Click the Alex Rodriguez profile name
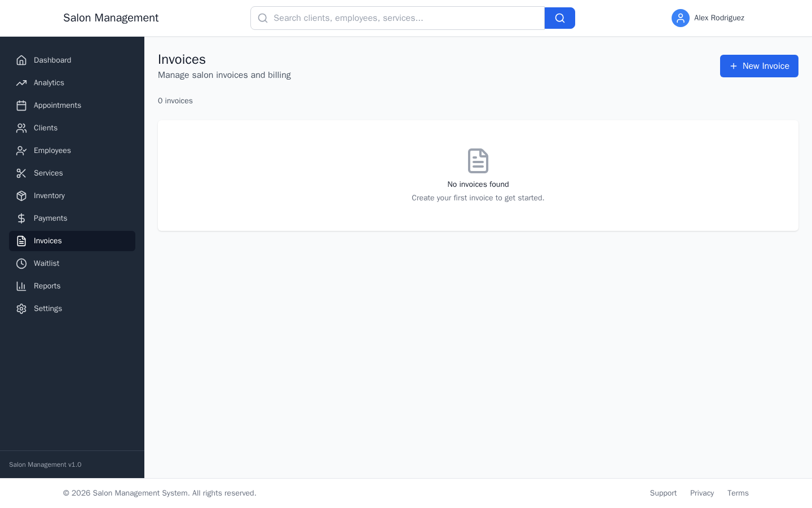Screen dimensions: 812x508 [x=719, y=18]
